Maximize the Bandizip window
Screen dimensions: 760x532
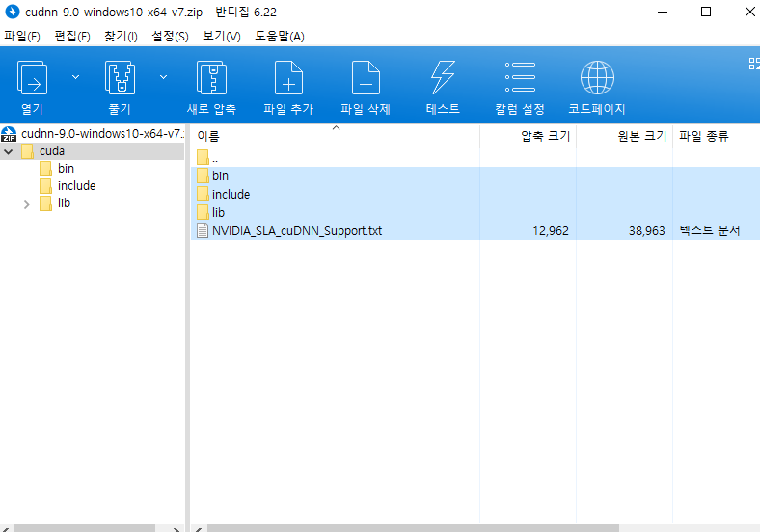click(706, 12)
